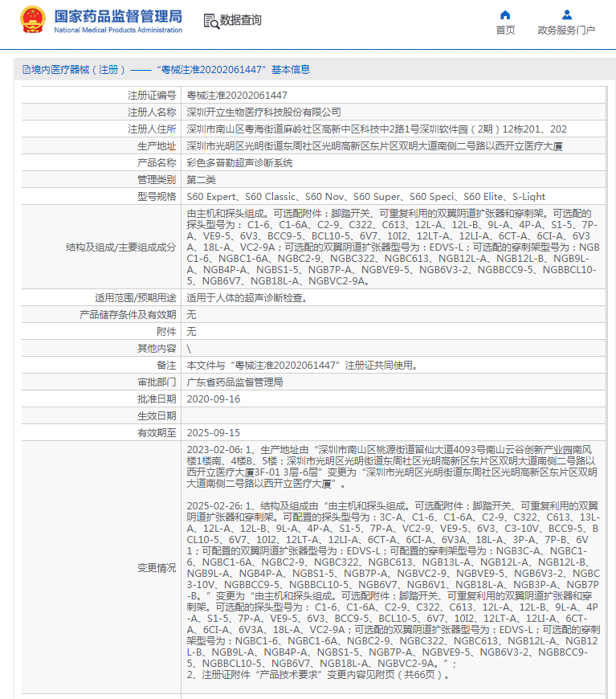Open the 数据查询 search icon
This screenshot has width=616, height=699.
click(x=211, y=22)
